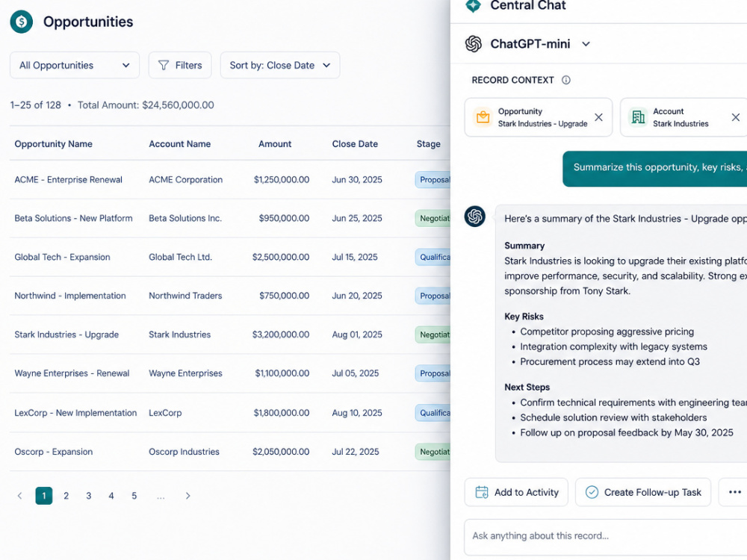The image size is (747, 560).
Task: Sort by Account Name column header
Action: tap(179, 144)
